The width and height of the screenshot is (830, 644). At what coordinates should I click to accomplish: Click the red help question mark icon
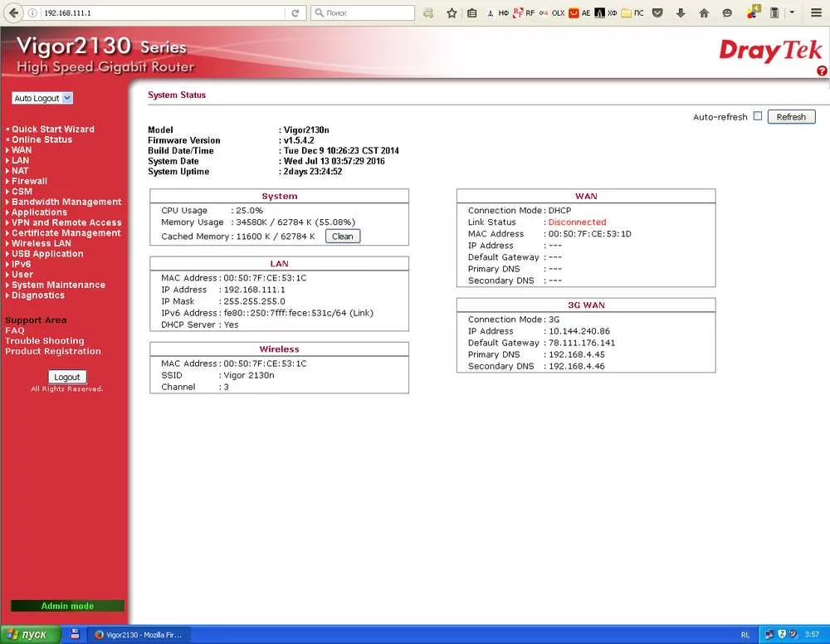pos(822,71)
